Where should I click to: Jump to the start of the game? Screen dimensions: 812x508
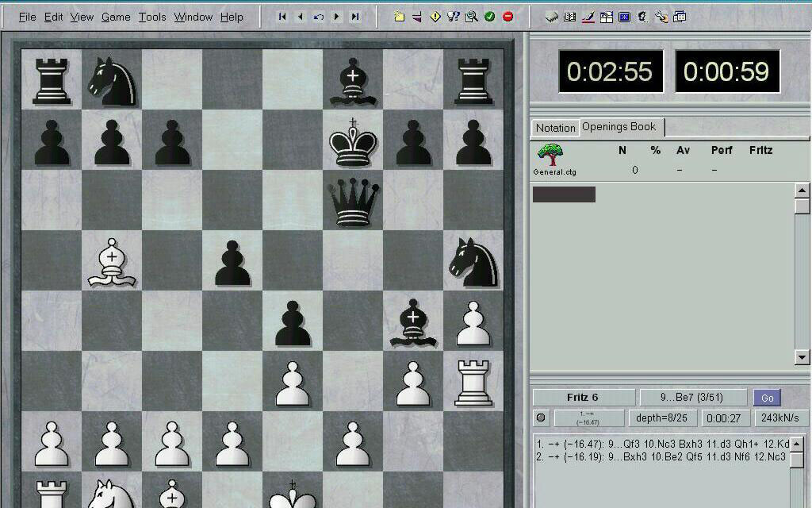tap(282, 17)
